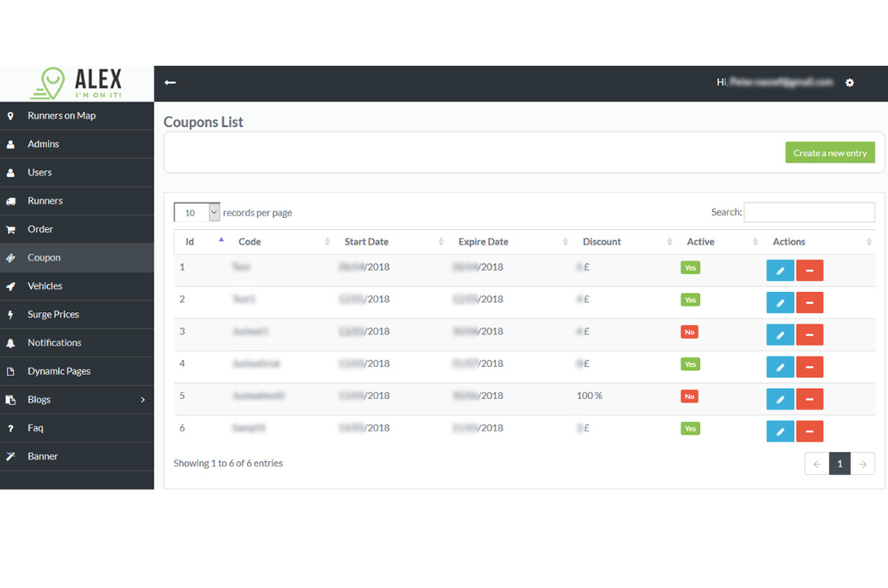Click the red No badge in row 3
This screenshot has height=588, width=888.
tap(689, 332)
